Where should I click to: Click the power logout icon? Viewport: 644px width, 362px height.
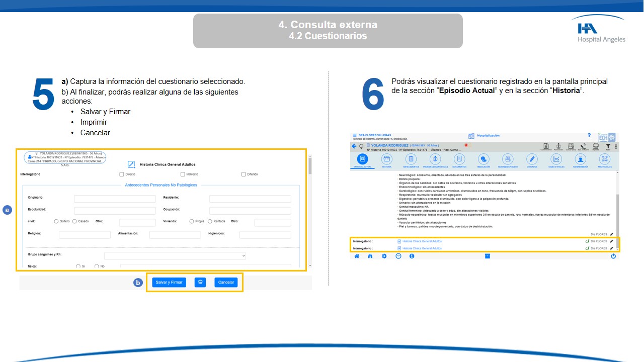tap(613, 256)
